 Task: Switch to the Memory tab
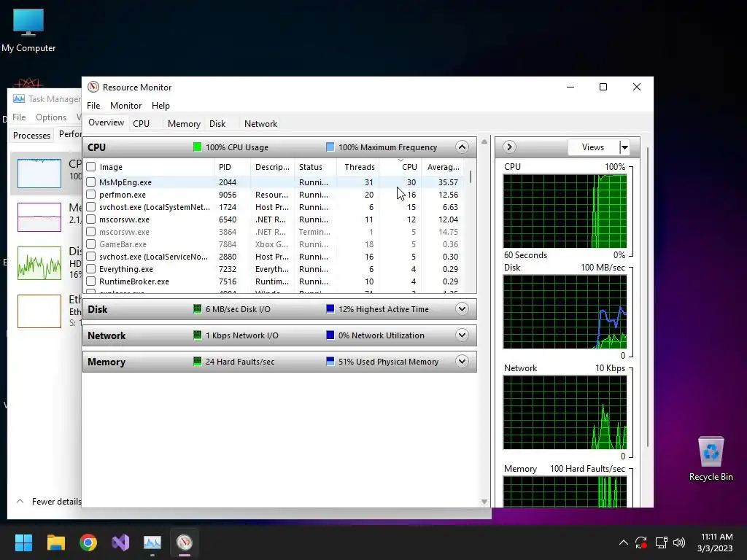184,124
